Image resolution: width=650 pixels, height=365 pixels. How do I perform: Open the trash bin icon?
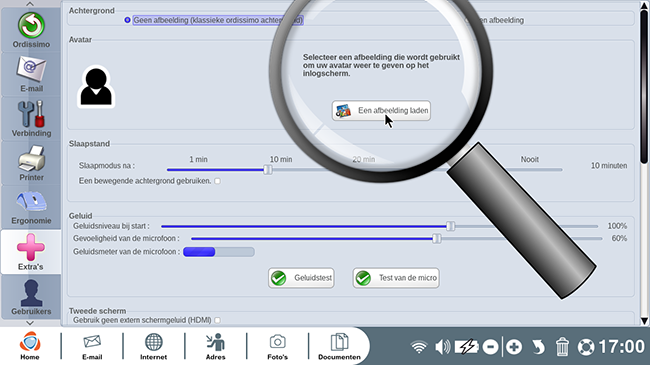pyautogui.click(x=562, y=347)
